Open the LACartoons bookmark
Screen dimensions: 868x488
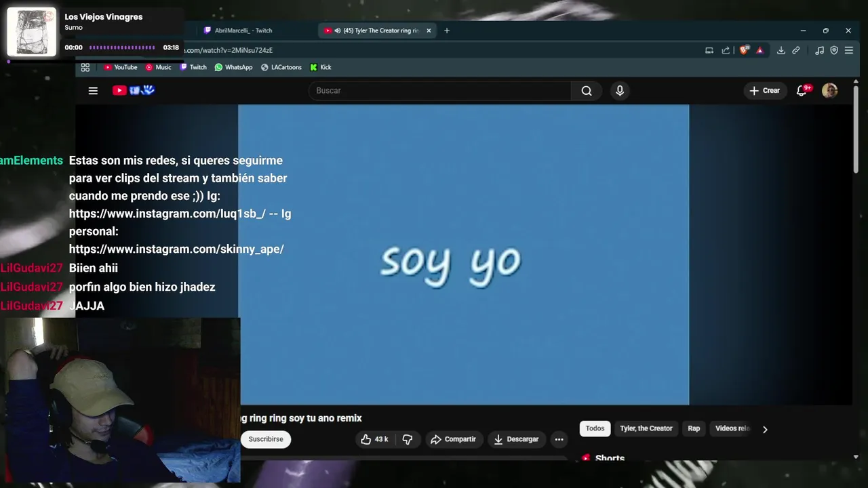(x=281, y=67)
